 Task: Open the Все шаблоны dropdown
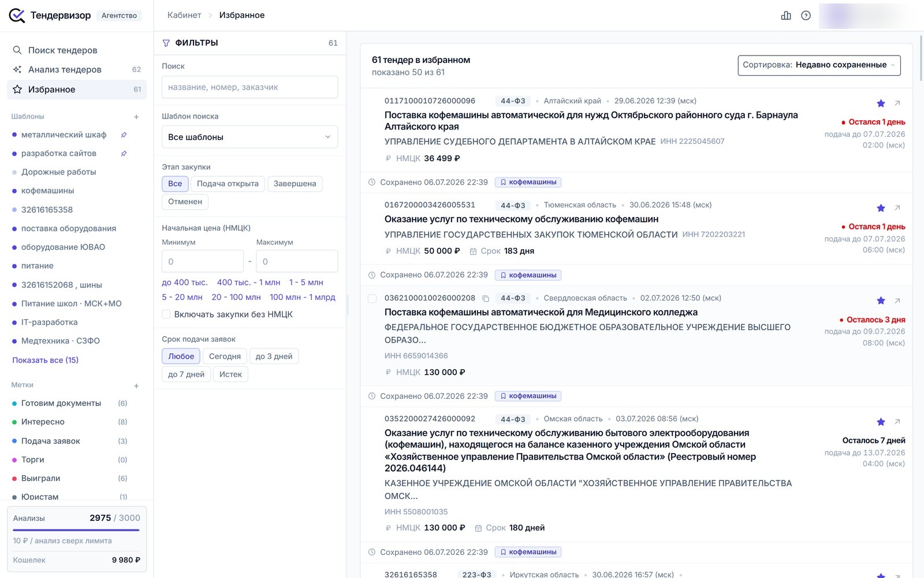click(x=249, y=137)
